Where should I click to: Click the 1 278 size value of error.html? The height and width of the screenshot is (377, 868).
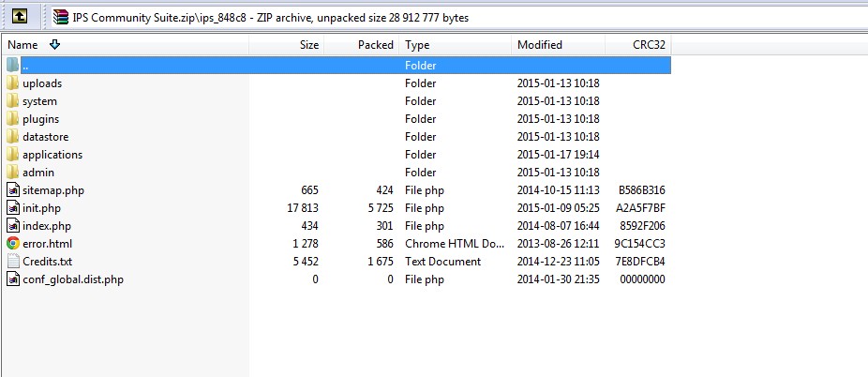(307, 244)
